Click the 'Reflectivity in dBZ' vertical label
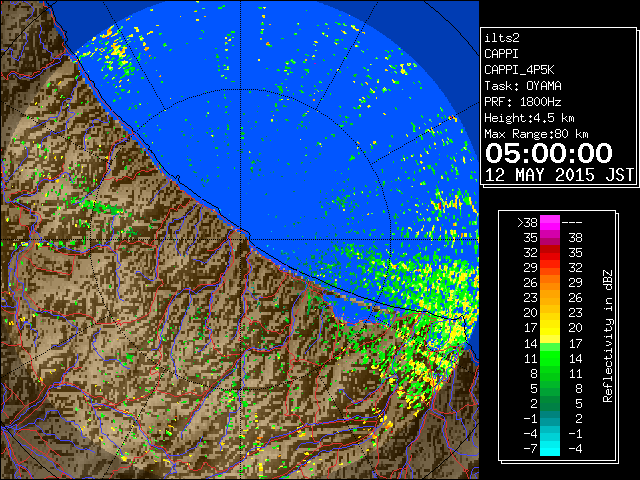The width and height of the screenshot is (640, 480). (608, 336)
